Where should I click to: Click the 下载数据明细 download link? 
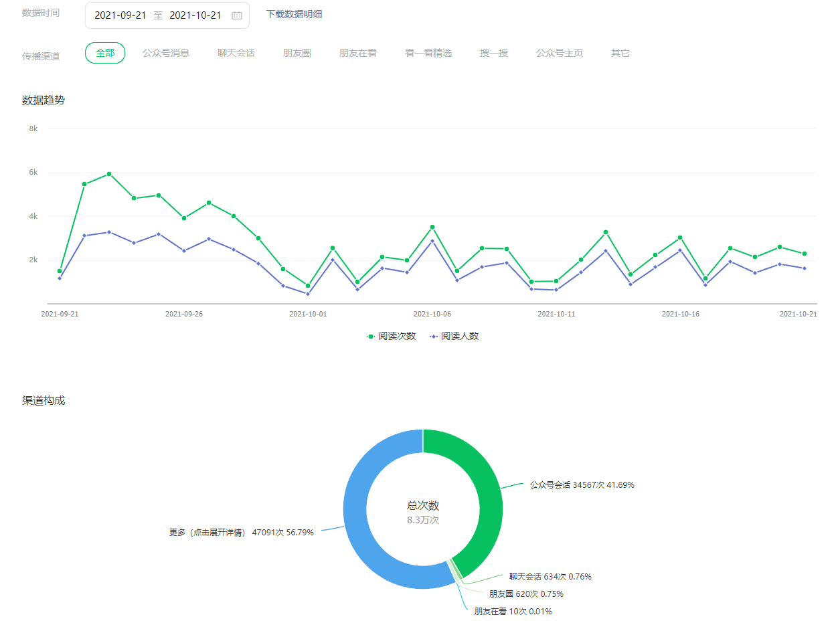coord(295,14)
